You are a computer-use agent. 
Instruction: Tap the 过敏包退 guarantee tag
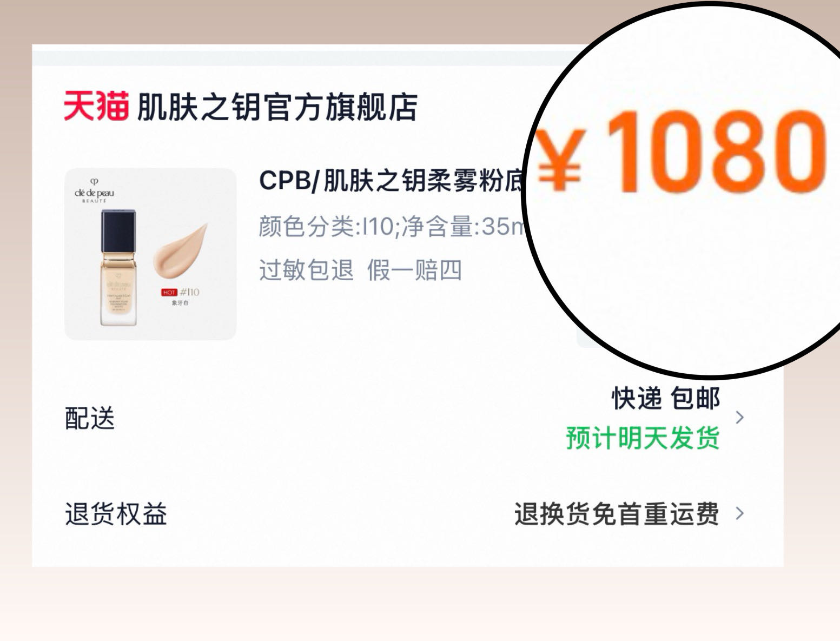click(306, 269)
